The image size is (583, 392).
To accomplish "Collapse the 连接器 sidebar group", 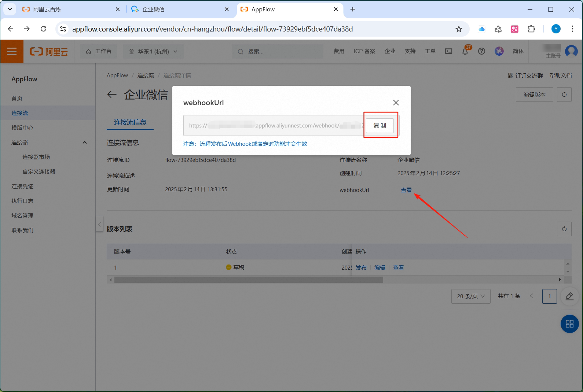I will pos(85,142).
